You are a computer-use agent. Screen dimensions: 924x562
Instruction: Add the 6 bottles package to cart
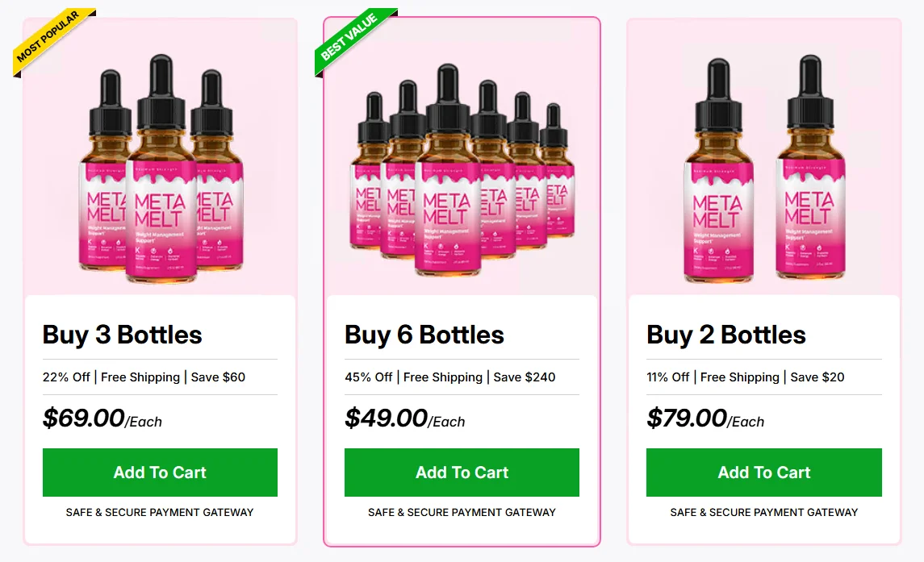(x=462, y=472)
